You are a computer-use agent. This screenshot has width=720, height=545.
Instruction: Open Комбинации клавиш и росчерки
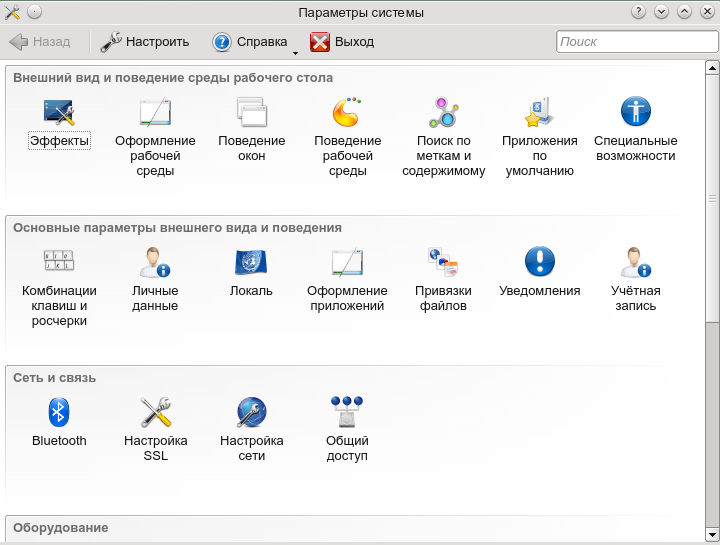[x=59, y=287]
